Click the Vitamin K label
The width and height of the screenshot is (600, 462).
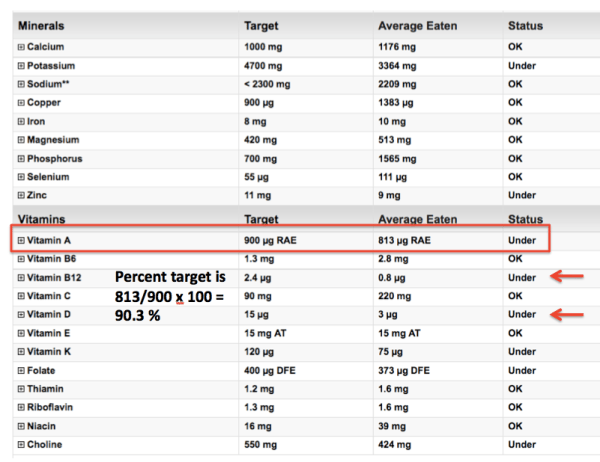(x=54, y=352)
